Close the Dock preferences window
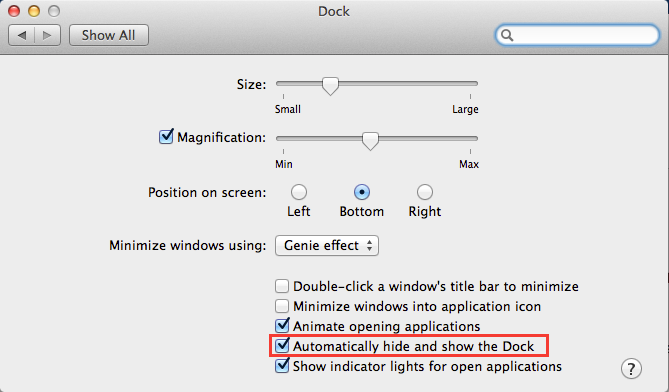This screenshot has height=392, width=669. tap(14, 11)
